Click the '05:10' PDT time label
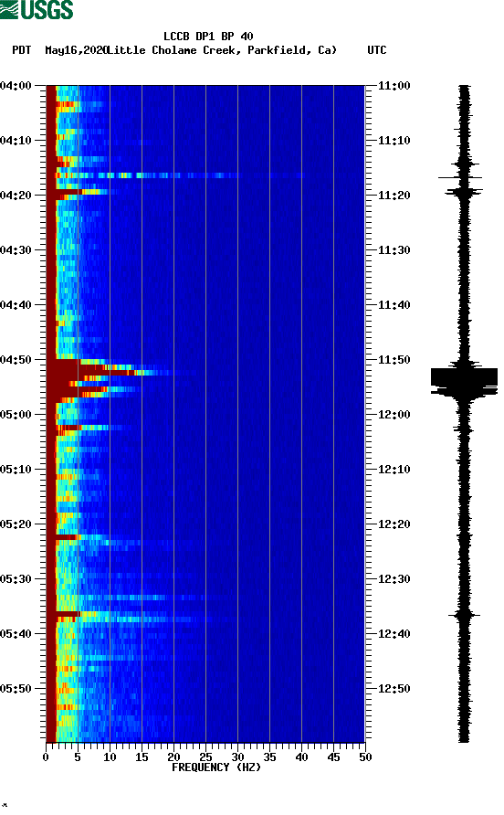 click(x=16, y=470)
